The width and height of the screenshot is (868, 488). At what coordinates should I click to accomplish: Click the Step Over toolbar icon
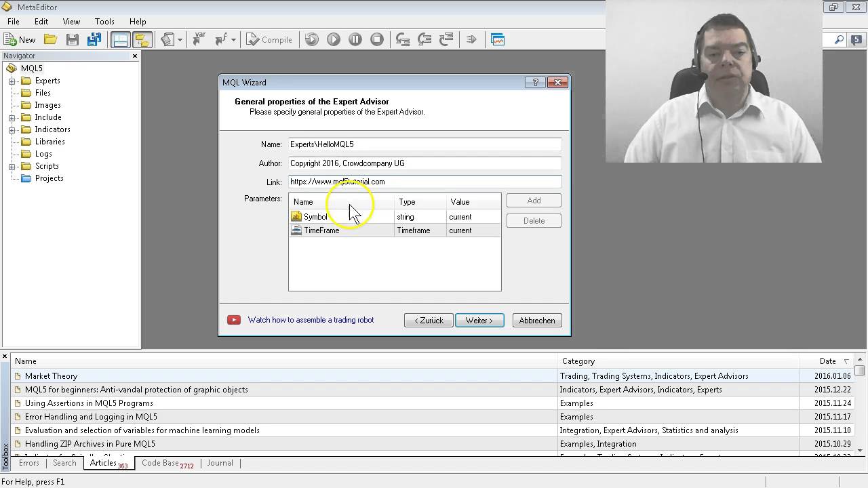pyautogui.click(x=425, y=40)
